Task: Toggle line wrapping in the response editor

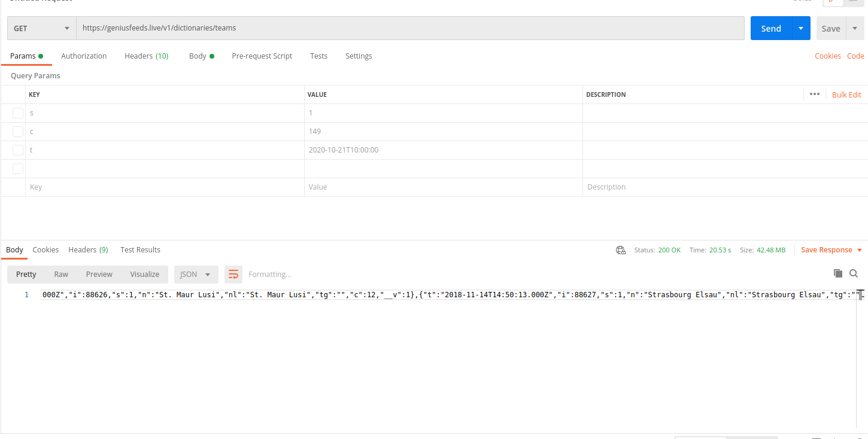Action: [233, 274]
